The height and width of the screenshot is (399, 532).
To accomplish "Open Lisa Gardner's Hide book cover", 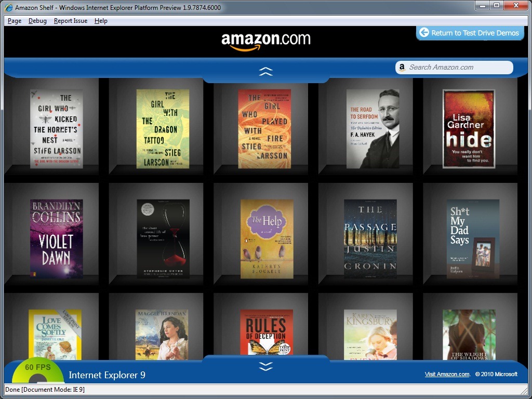I will point(469,129).
